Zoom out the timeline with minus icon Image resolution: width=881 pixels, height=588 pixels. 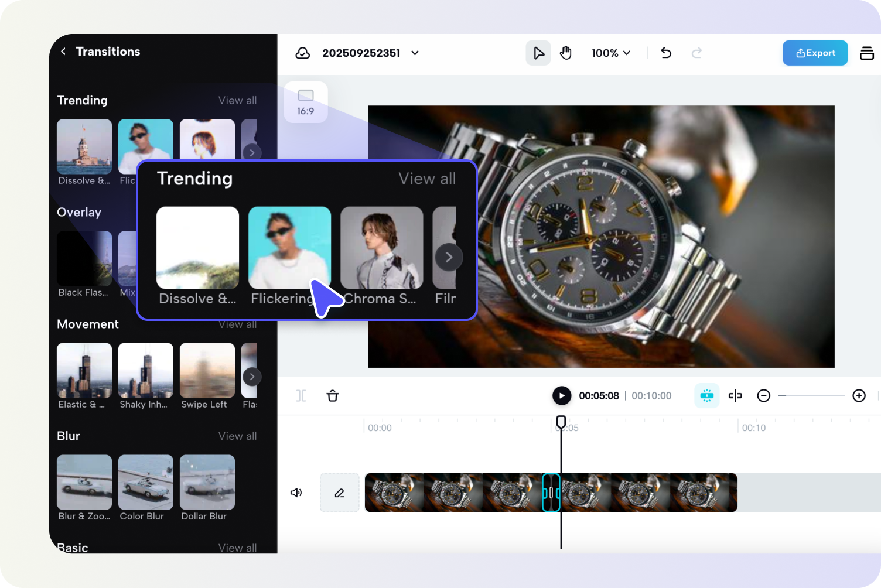coord(763,396)
